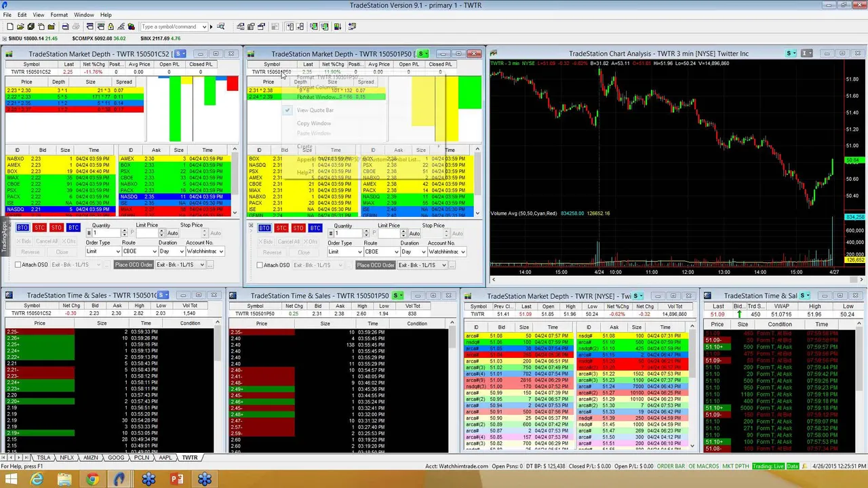Open Account No. dropdown in C52 order panel
The width and height of the screenshot is (868, 488).
pos(221,251)
